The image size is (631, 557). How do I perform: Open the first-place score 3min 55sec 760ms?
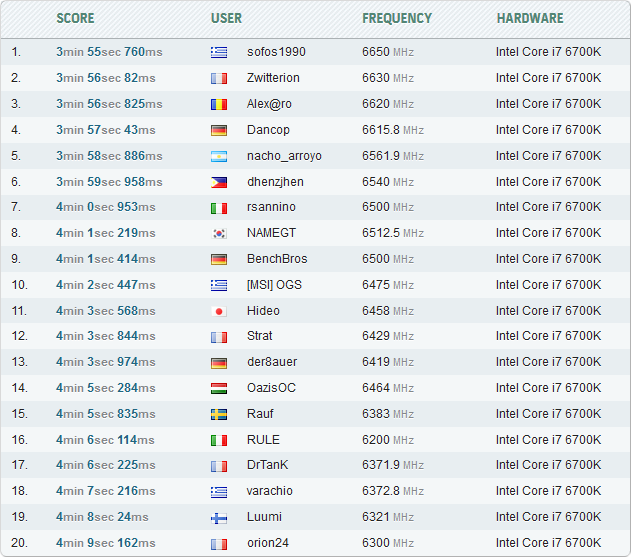click(109, 52)
